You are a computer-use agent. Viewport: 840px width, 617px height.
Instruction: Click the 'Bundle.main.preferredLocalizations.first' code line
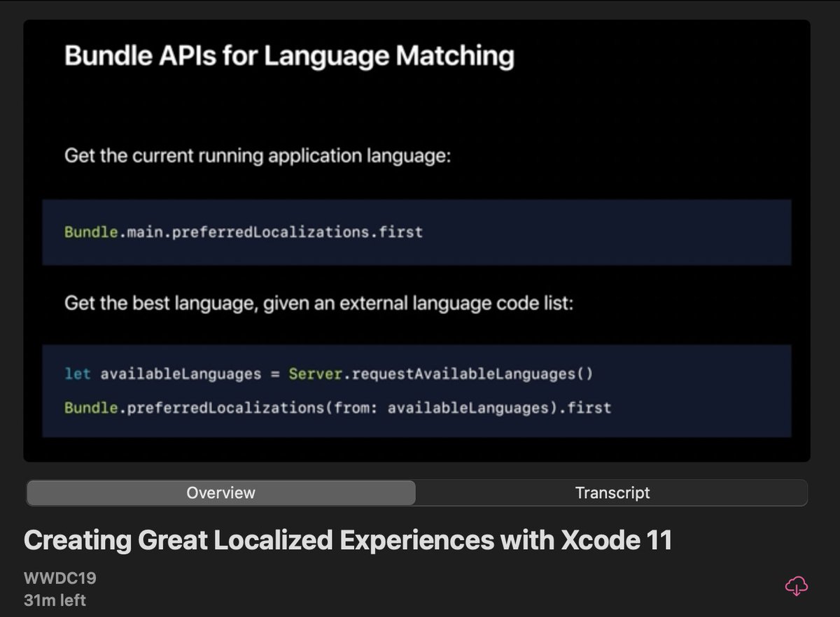244,232
